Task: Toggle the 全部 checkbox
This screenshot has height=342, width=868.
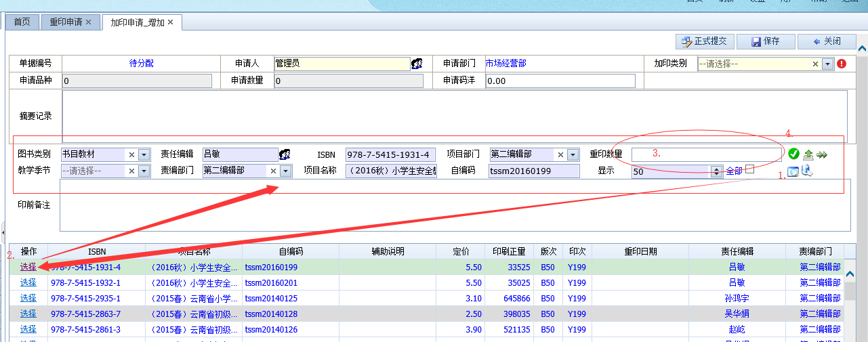Action: 750,169
